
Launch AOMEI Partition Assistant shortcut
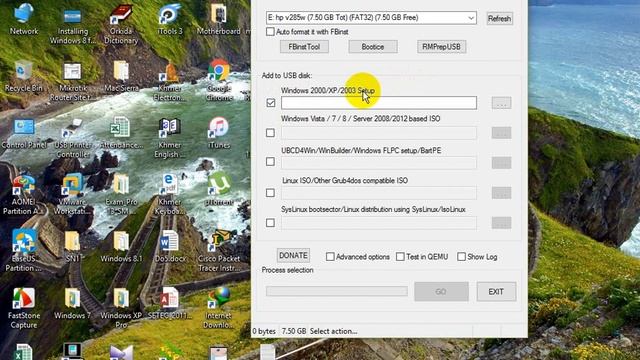(x=23, y=195)
